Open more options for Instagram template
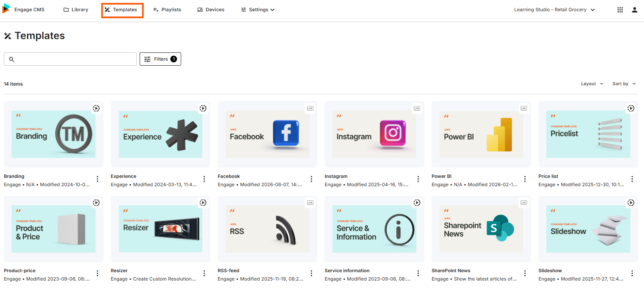The width and height of the screenshot is (644, 288). point(418,179)
